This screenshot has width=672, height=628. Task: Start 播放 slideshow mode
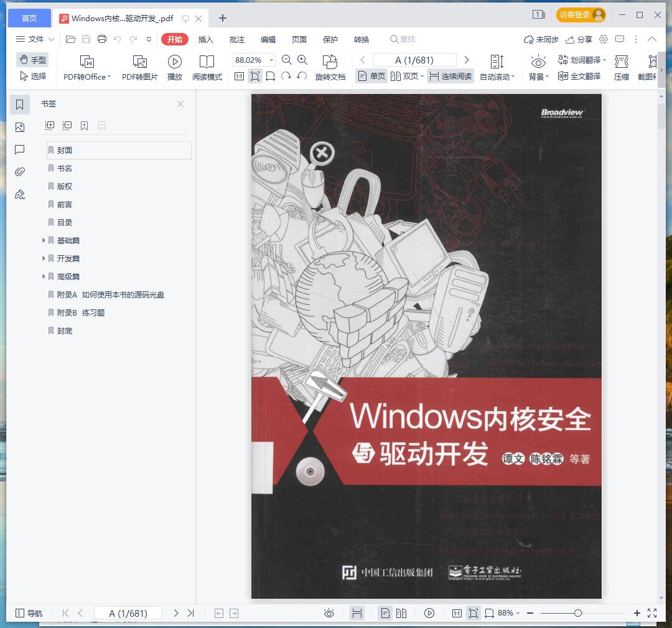coord(174,68)
